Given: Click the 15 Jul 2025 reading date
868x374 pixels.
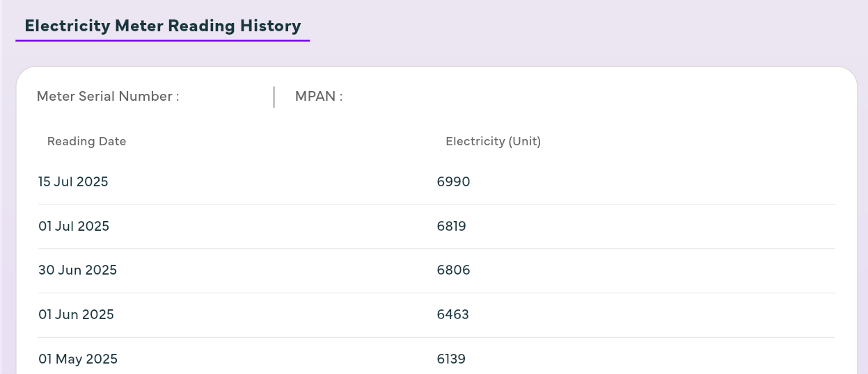Looking at the screenshot, I should (x=73, y=182).
